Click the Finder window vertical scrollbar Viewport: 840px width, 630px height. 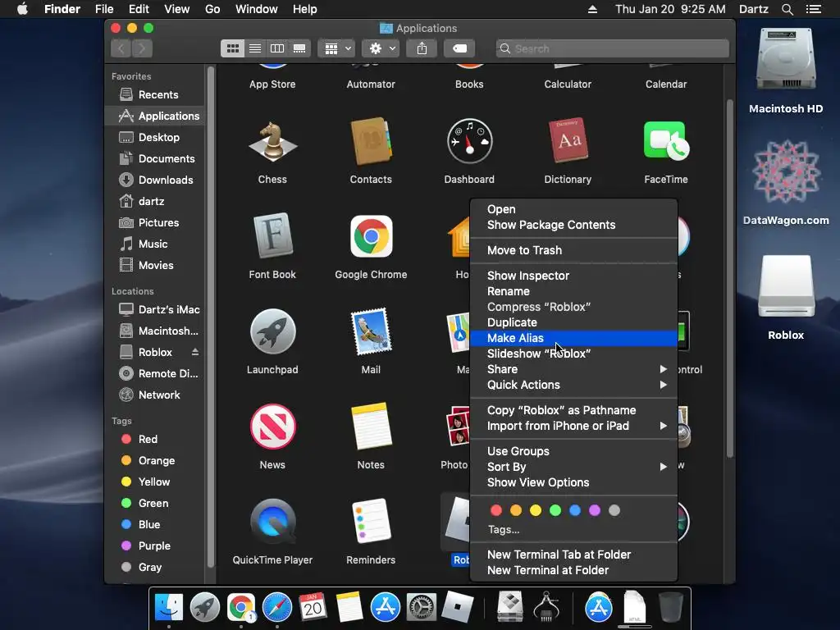pos(729,279)
